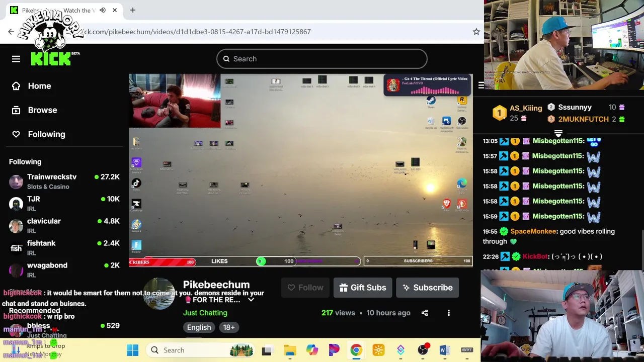Follow Pikebeechum
The width and height of the screenshot is (644, 362).
pos(305,288)
